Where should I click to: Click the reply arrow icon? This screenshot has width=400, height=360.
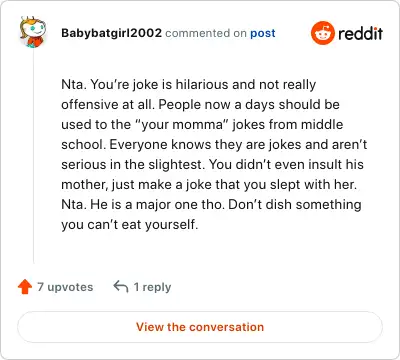[121, 286]
